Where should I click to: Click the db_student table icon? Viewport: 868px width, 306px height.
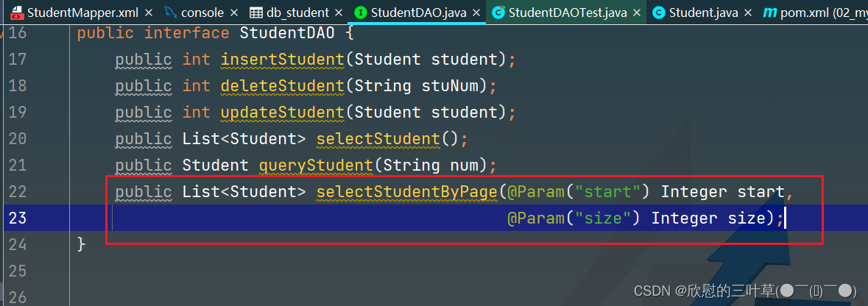[x=255, y=13]
